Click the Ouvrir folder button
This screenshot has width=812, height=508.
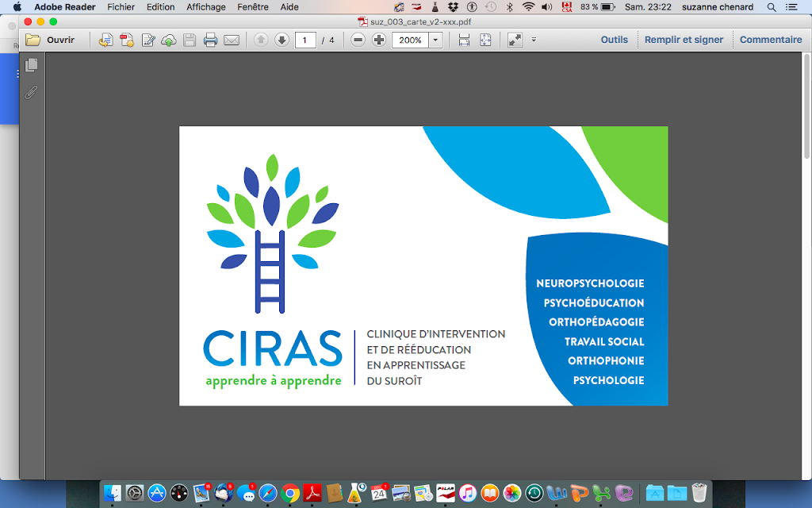coord(50,40)
